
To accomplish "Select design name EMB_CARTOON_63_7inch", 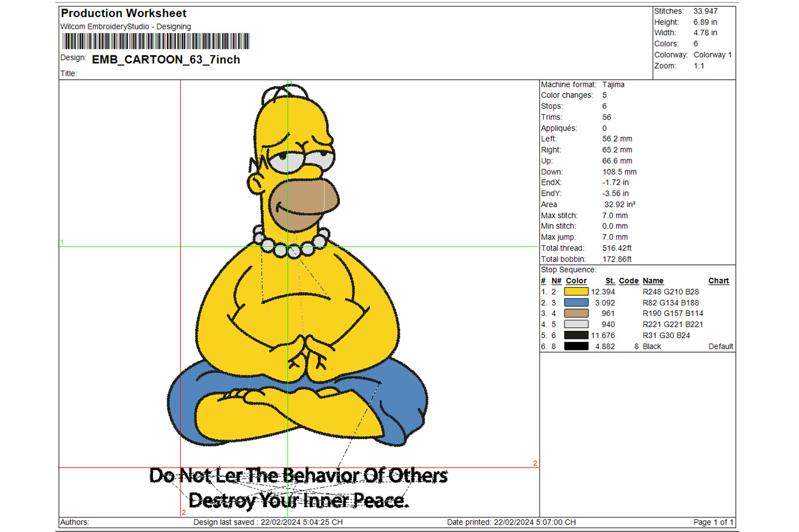I will click(x=166, y=60).
